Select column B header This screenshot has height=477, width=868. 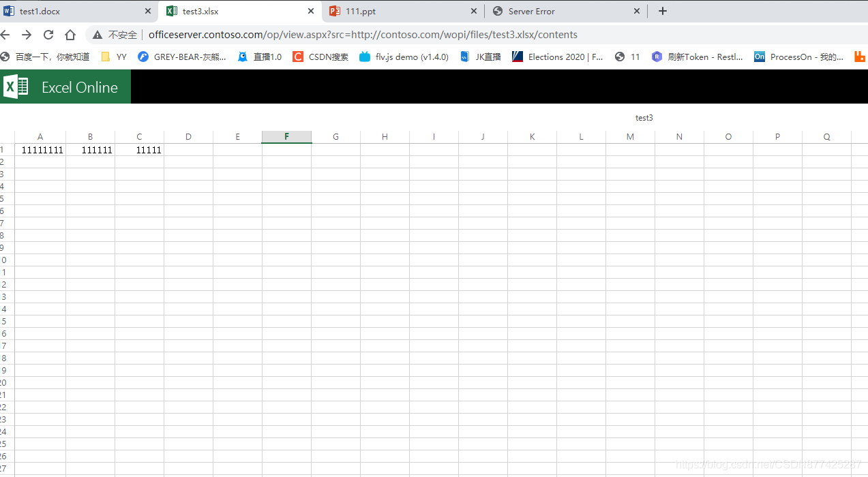coord(90,137)
